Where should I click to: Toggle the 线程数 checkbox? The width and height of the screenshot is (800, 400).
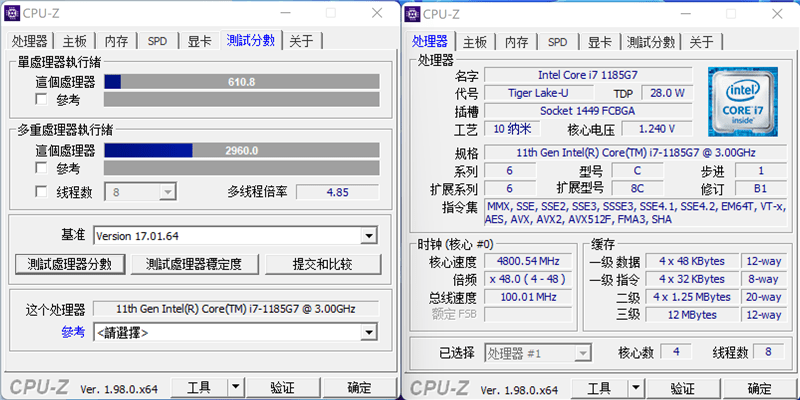pyautogui.click(x=41, y=192)
